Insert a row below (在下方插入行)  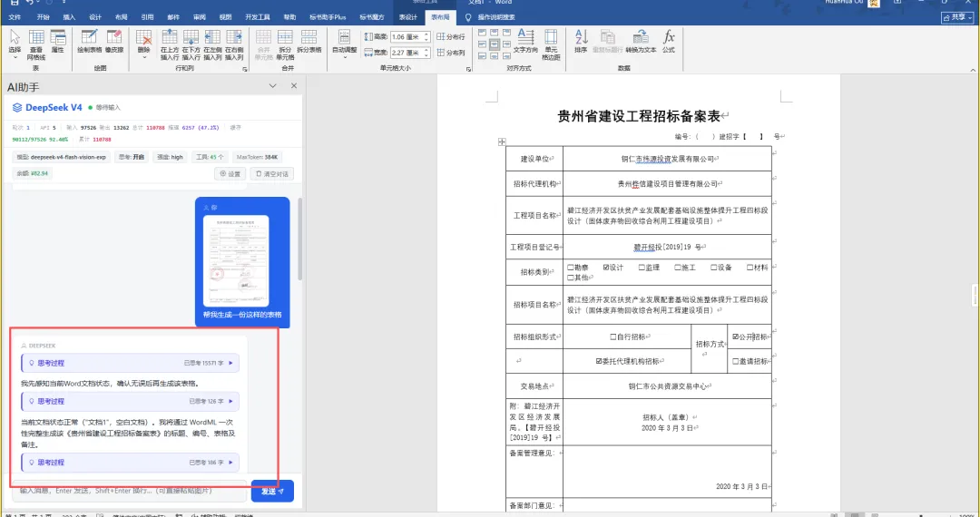[191, 44]
